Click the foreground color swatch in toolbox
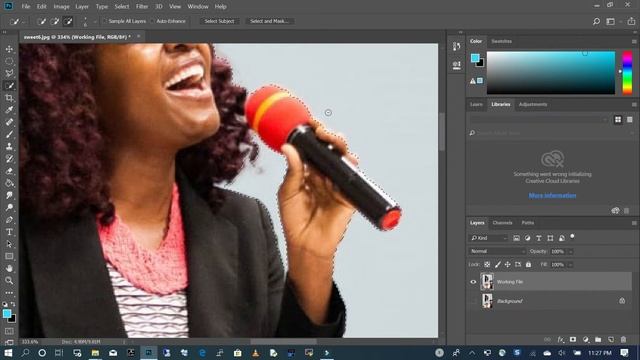Viewport: 640px width, 360px height. (7, 313)
